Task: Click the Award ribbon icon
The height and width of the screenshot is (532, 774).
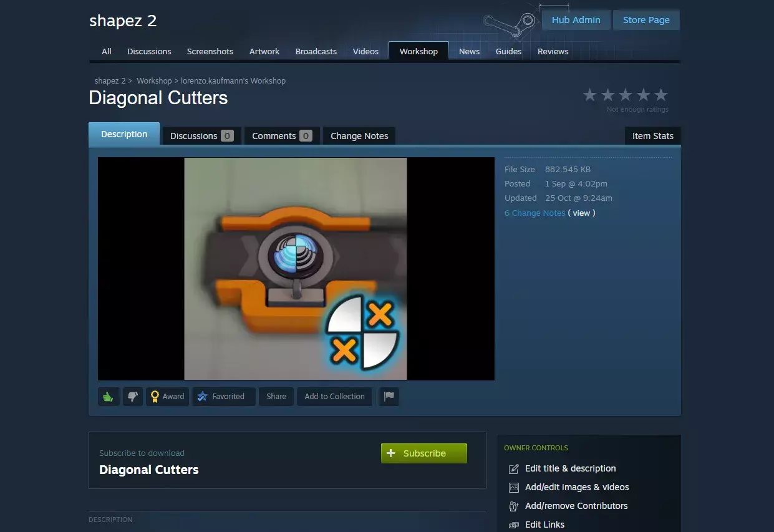Action: (x=155, y=397)
